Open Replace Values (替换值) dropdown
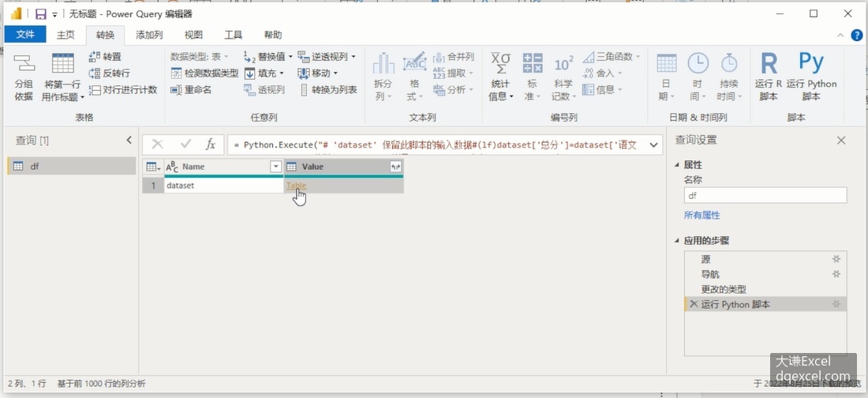The height and width of the screenshot is (398, 868). tap(268, 57)
